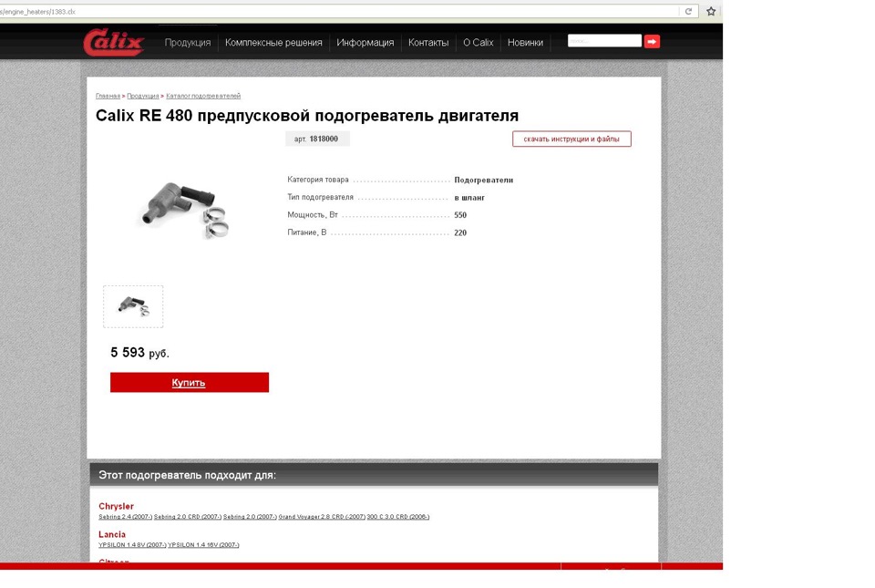
Task: Open the Новинки section
Action: (x=525, y=43)
